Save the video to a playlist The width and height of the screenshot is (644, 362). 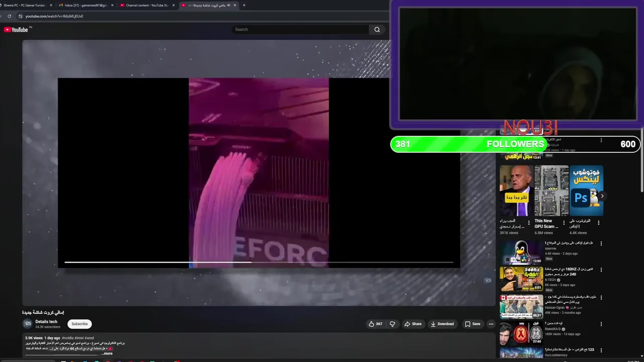pos(472,324)
